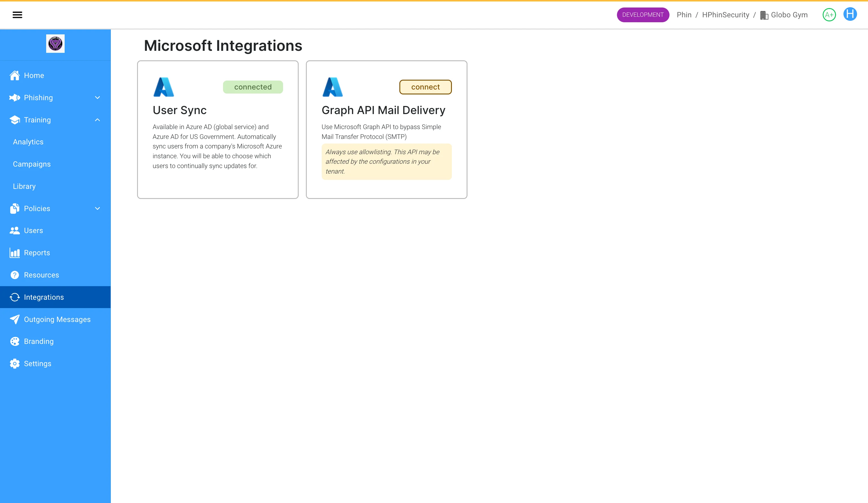868x503 pixels.
Task: Expand the Policies menu chevron
Action: coord(98,208)
